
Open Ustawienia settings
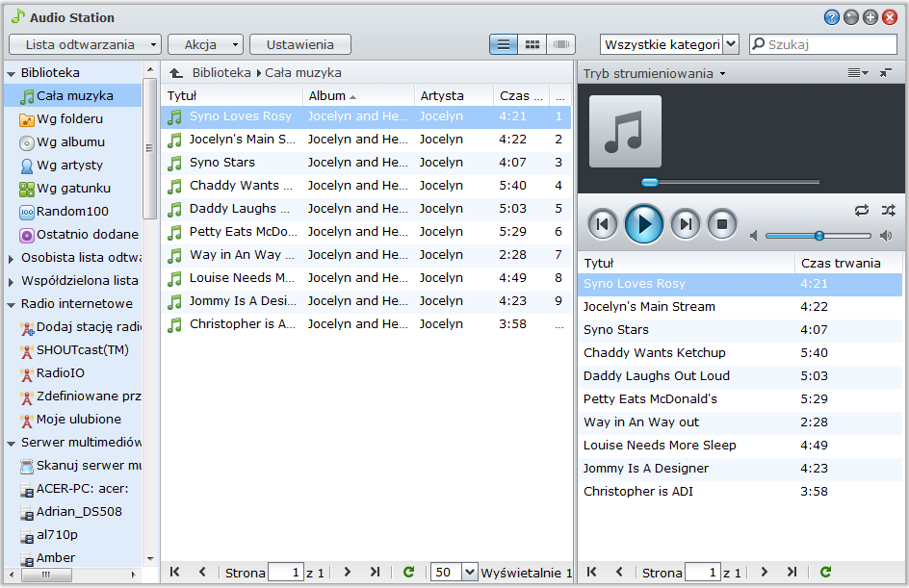(300, 44)
